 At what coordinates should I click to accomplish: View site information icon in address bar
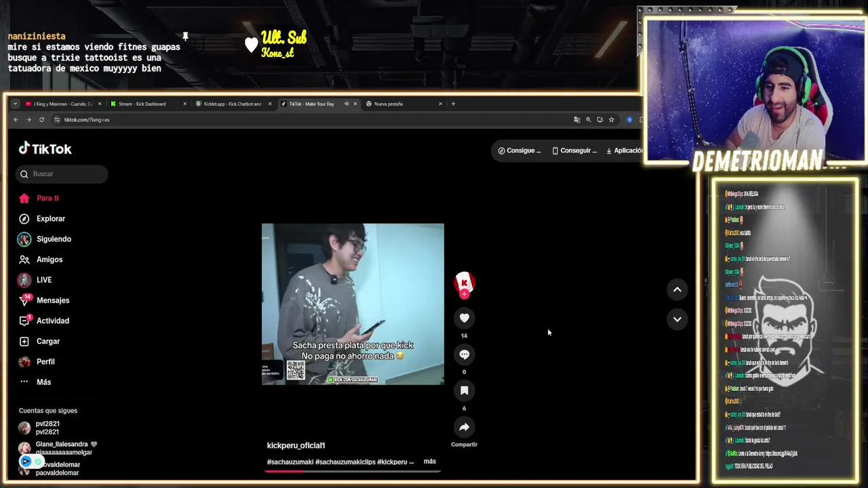(x=57, y=119)
